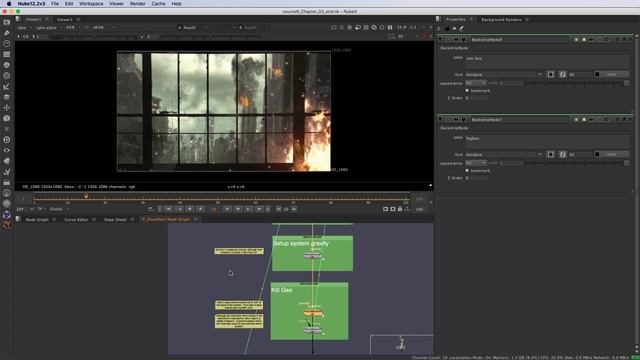Click the BackdropNode6 label text field

pyautogui.click(x=547, y=62)
